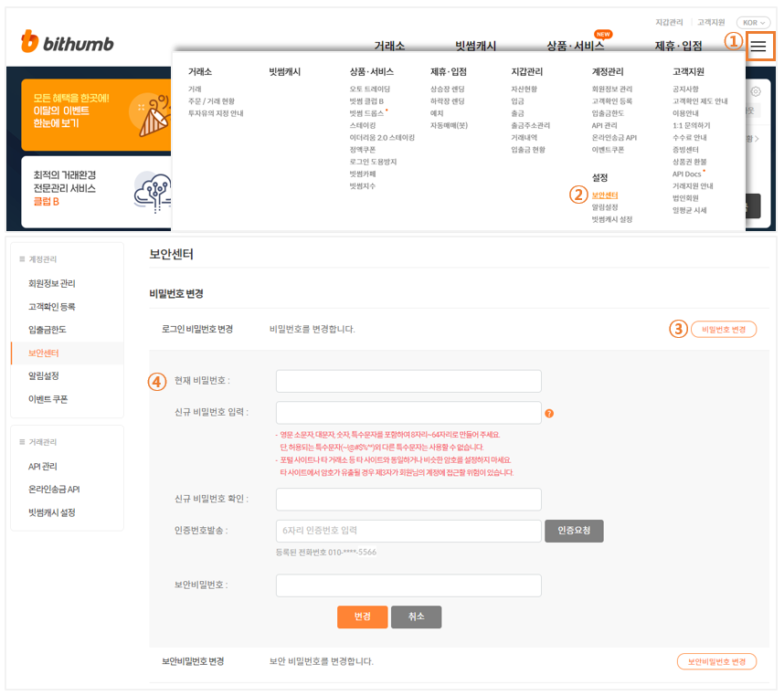Click the 지갑관리 link at the page top

tap(669, 23)
